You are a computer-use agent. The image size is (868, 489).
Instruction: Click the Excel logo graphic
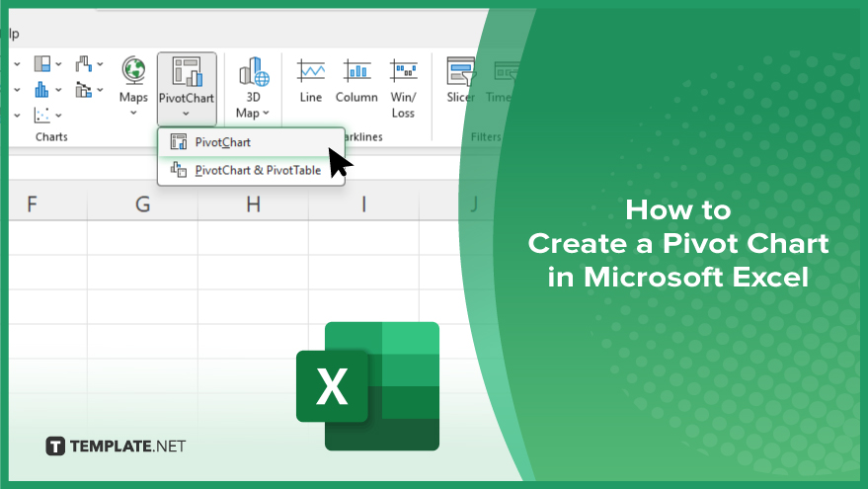click(367, 386)
